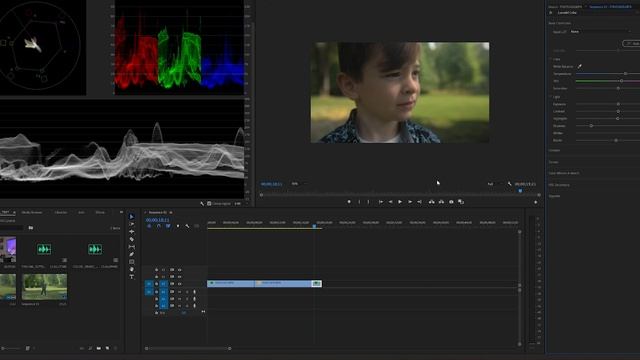This screenshot has width=640, height=360.
Task: Select the Track Select Forward tool
Action: 131,224
